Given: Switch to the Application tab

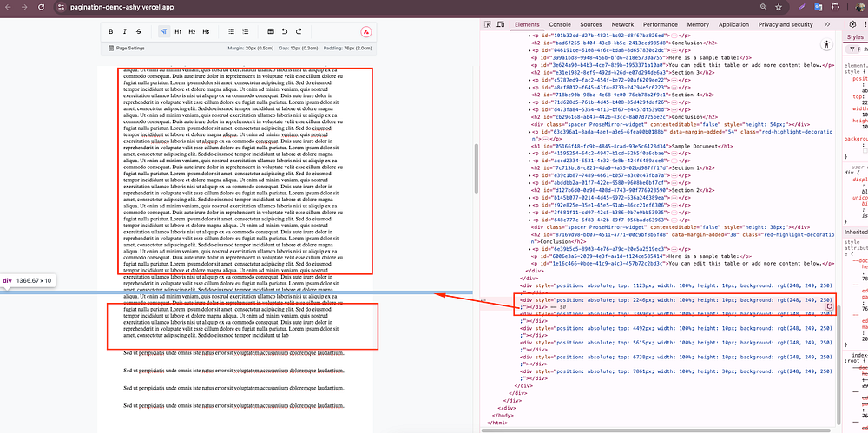Looking at the screenshot, I should 734,24.
